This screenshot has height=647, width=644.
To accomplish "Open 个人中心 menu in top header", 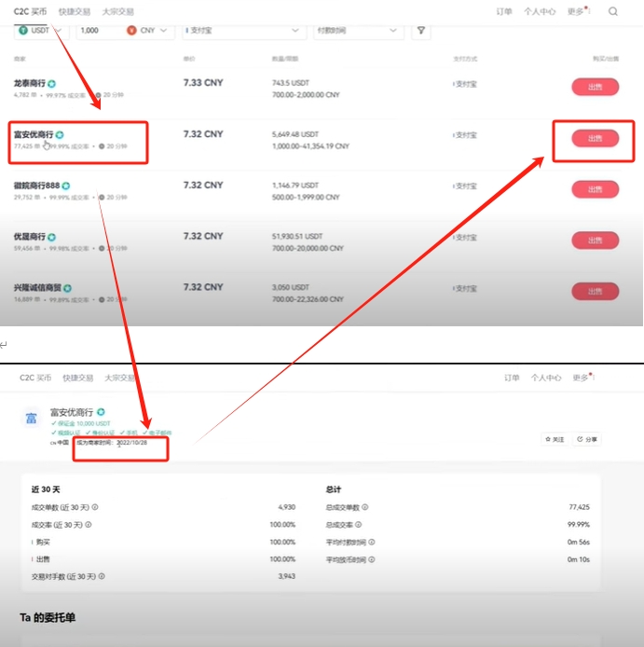I will (540, 11).
